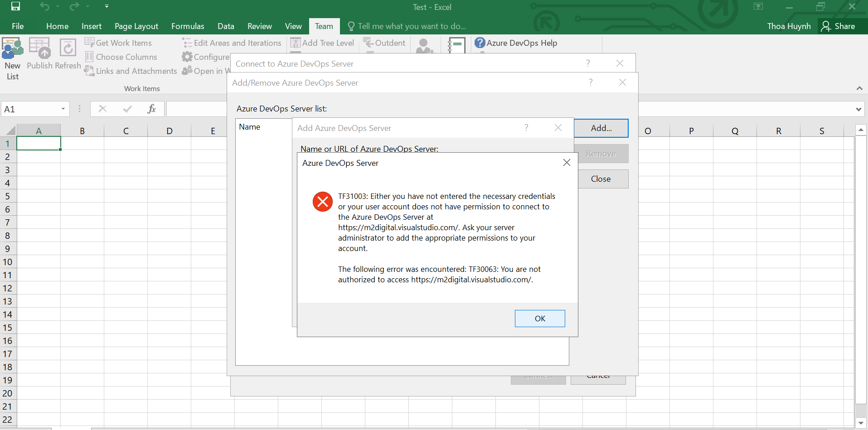Open the Undo history dropdown arrow
The height and width of the screenshot is (430, 868).
coord(58,6)
